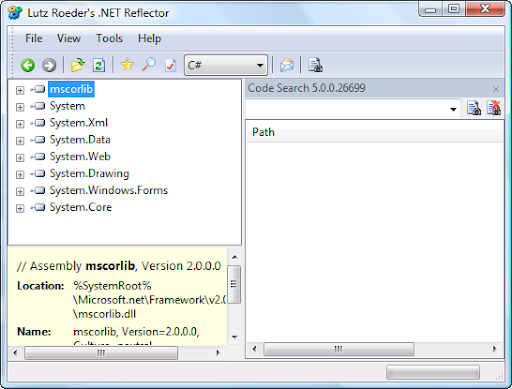Start the search in the Code Search panel
This screenshot has height=389, width=512.
pyautogui.click(x=474, y=108)
